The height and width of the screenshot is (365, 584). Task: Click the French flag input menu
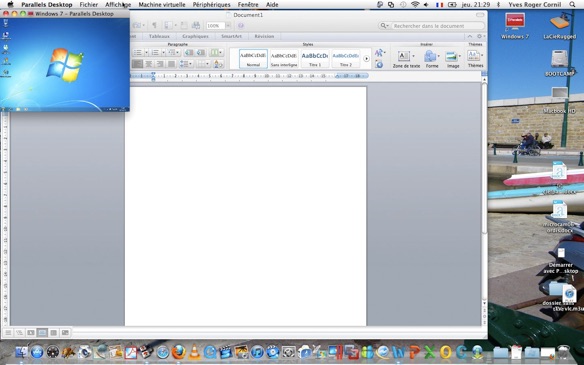[439, 4]
